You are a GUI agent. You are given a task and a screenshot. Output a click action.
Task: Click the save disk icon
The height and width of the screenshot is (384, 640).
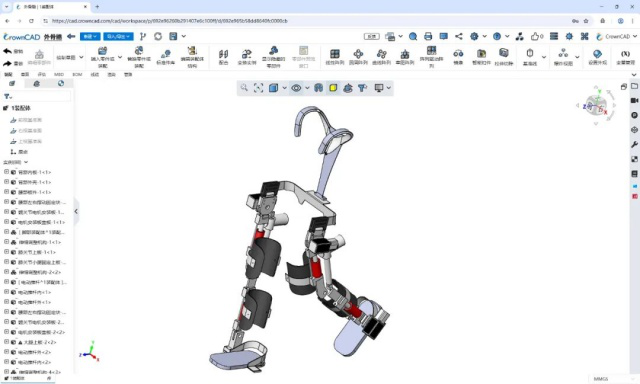click(173, 37)
